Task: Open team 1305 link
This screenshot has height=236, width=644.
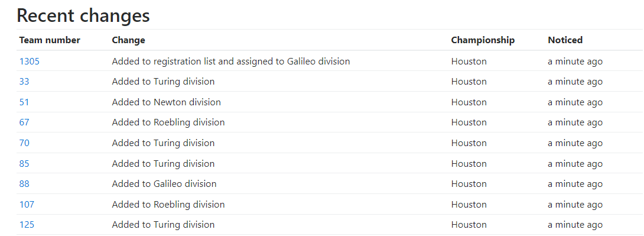Action: pos(29,62)
